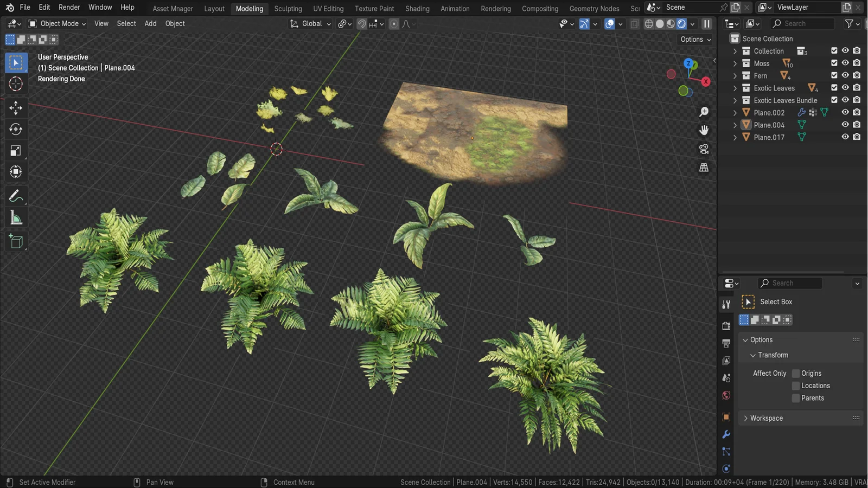Viewport: 868px width, 488px height.
Task: Open the Object menu
Action: coord(175,23)
